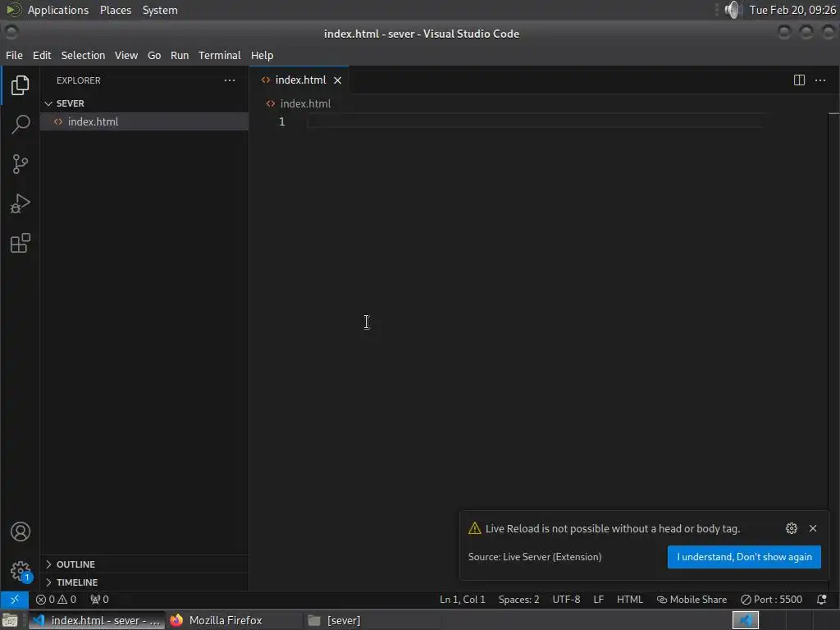Expand the TIMELINE section
The height and width of the screenshot is (630, 840).
point(144,582)
